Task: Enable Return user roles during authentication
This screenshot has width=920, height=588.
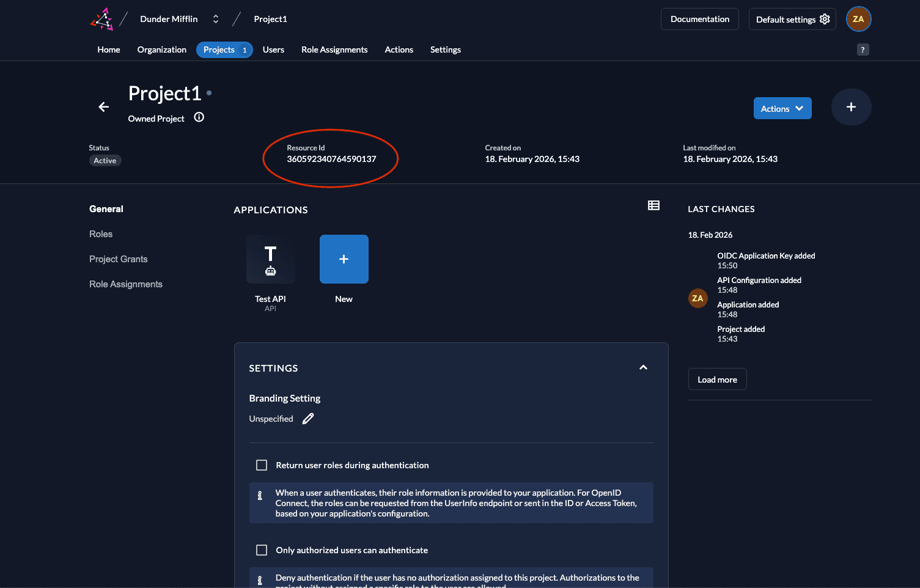Action: coord(262,465)
